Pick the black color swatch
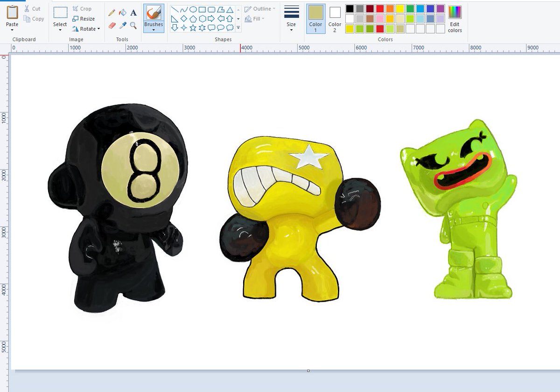This screenshot has width=560, height=392. 350,9
